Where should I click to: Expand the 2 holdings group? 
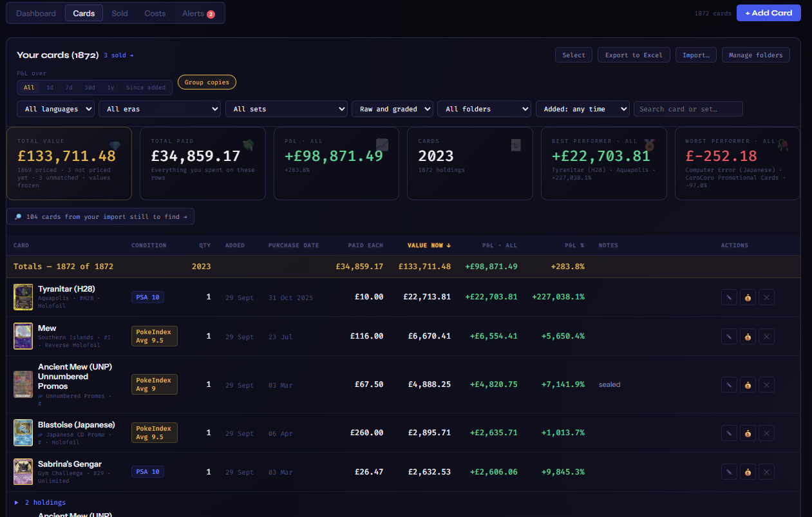pyautogui.click(x=40, y=502)
